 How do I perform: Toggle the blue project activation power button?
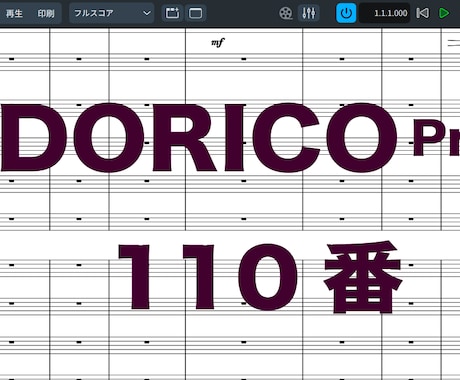click(x=346, y=13)
